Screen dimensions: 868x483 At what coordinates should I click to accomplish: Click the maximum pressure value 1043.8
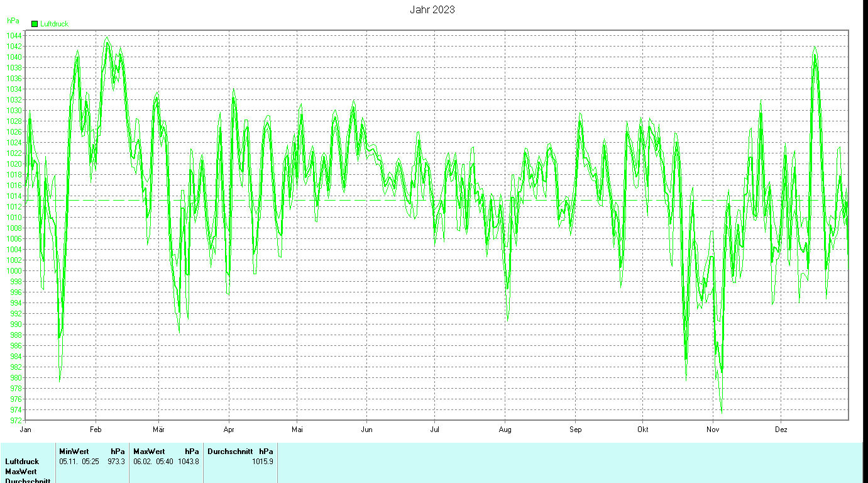(x=189, y=462)
